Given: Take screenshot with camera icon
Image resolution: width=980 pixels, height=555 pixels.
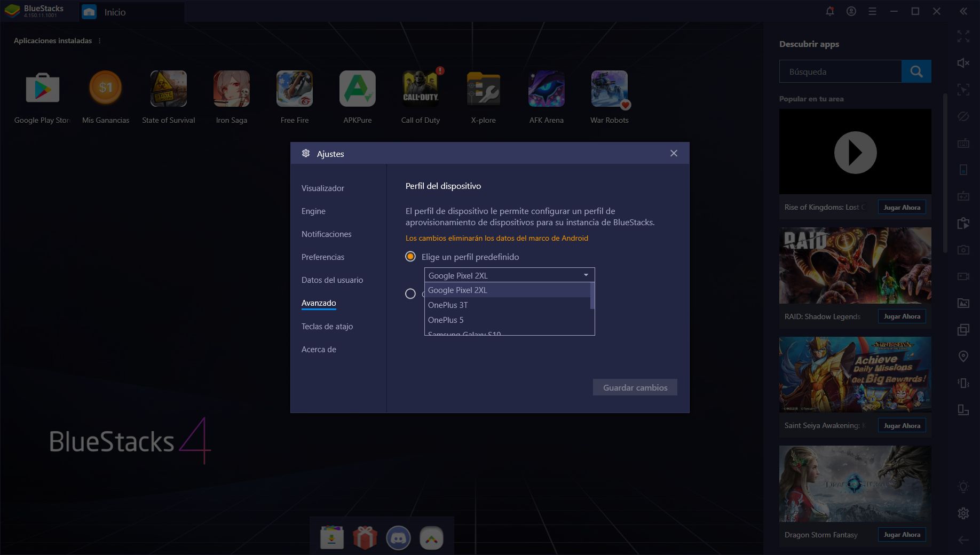Looking at the screenshot, I should coord(963,250).
